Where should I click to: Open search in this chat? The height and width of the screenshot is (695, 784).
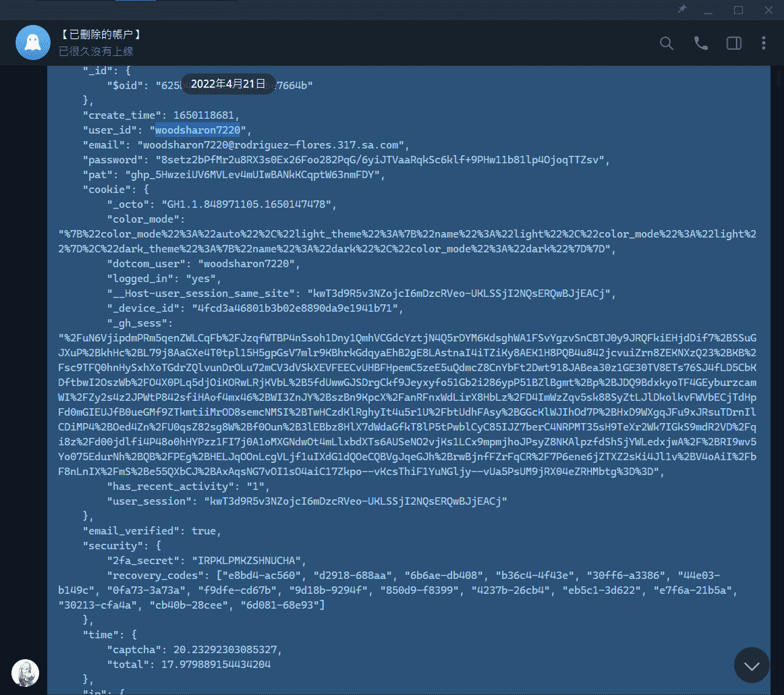point(666,43)
